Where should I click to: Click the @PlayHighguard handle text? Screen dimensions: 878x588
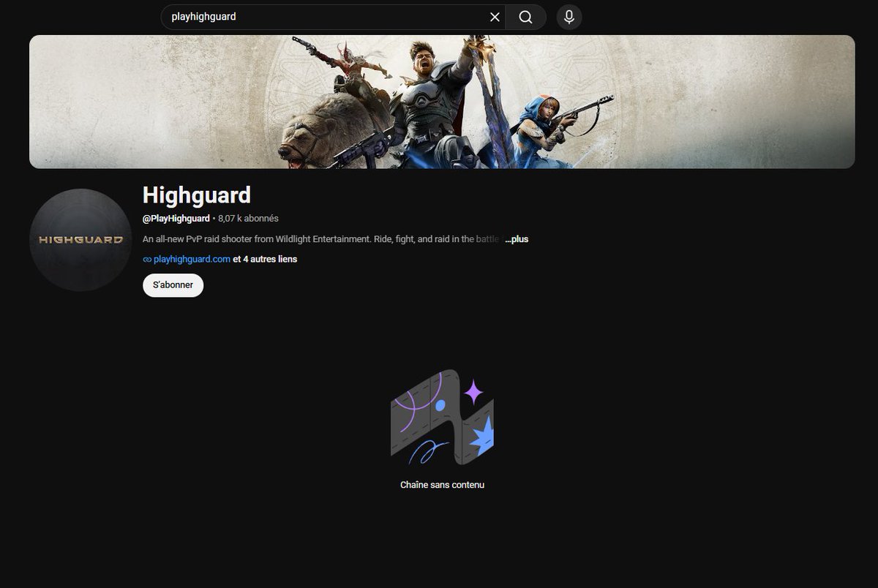(176, 219)
